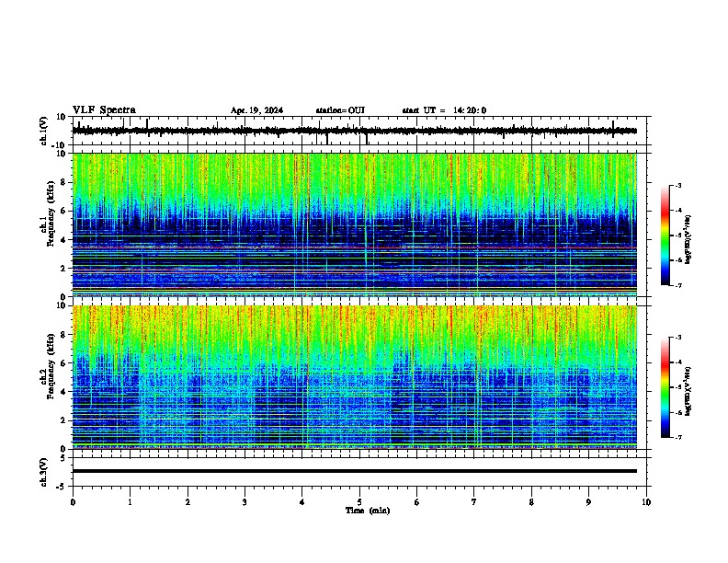The image size is (728, 563).
Task: Click the "0" tick on the time axis
Action: click(73, 502)
